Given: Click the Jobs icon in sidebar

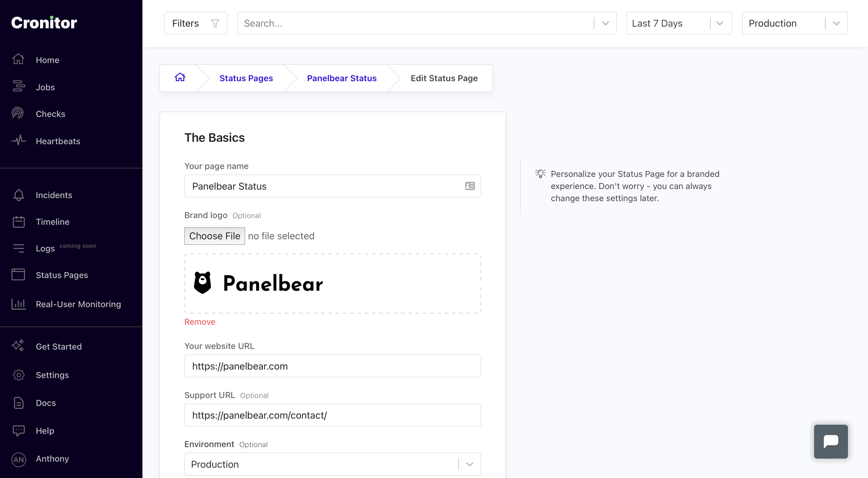Looking at the screenshot, I should point(18,86).
